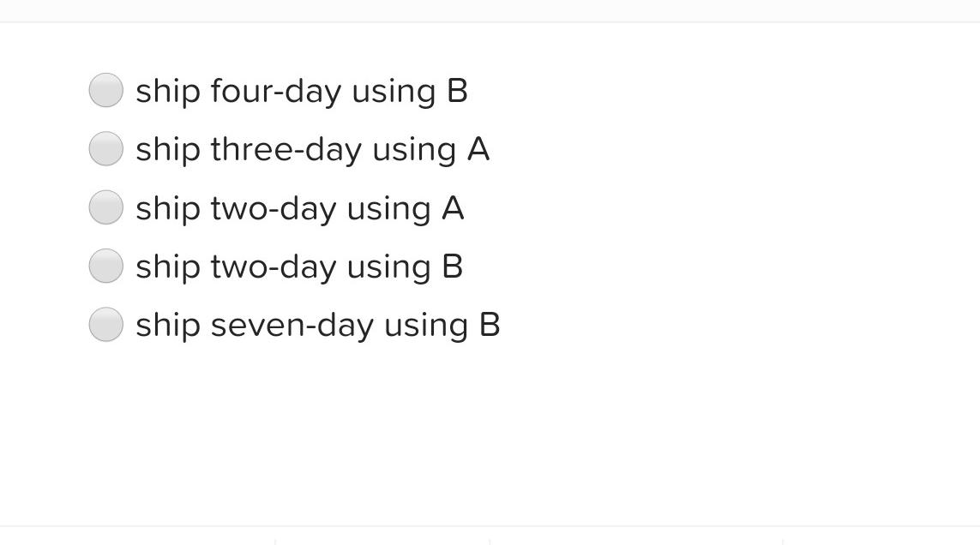The width and height of the screenshot is (980, 545).
Task: Click the text 'ship two-day using A'
Action: click(x=299, y=207)
